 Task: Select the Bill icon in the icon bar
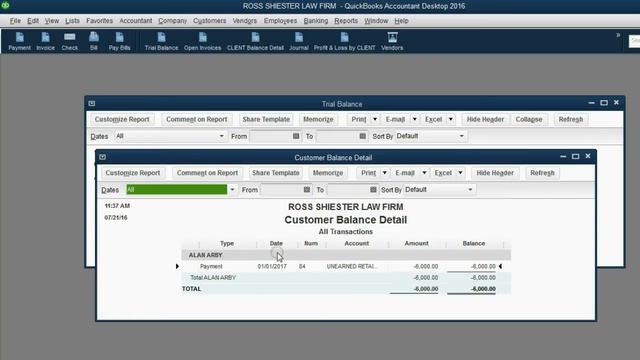94,41
